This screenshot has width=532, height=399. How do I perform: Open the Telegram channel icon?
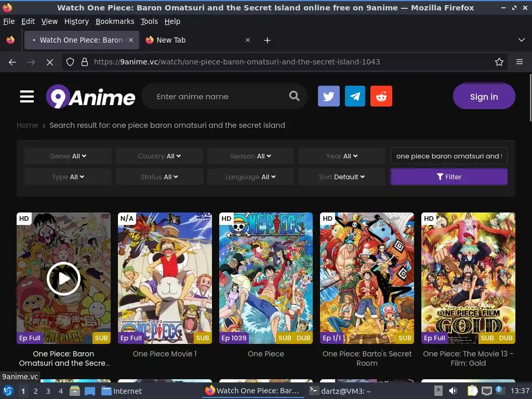tap(355, 96)
